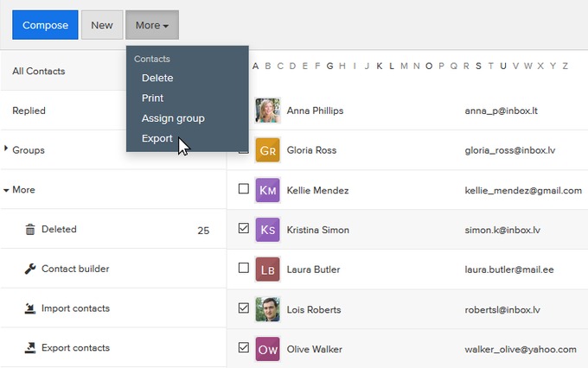588x368 pixels.
Task: Click the wrench icon for Contact builder
Action: pyautogui.click(x=30, y=269)
